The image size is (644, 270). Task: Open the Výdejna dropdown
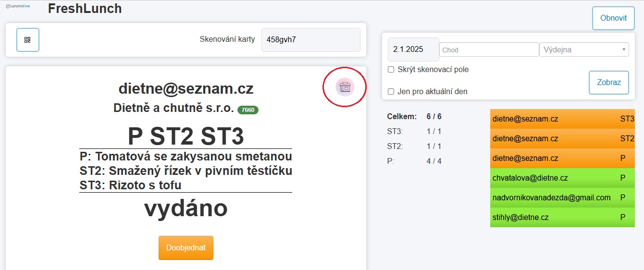coord(584,49)
